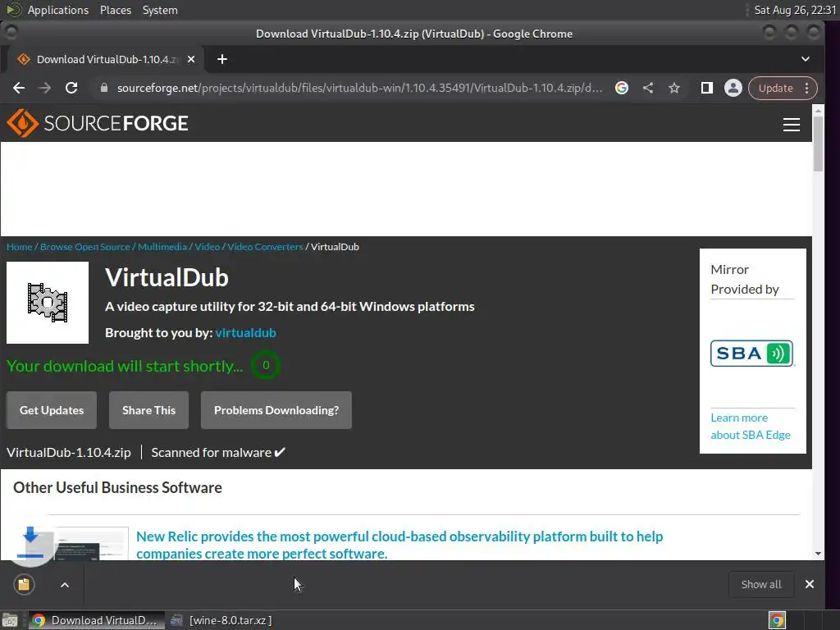
Task: Click the Chrome icon in the system tray
Action: (777, 620)
